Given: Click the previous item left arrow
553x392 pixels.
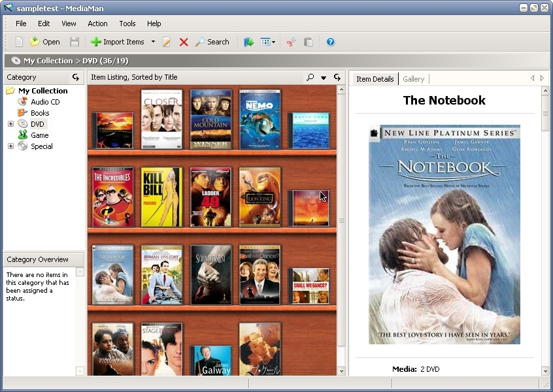Looking at the screenshot, I should [x=533, y=78].
